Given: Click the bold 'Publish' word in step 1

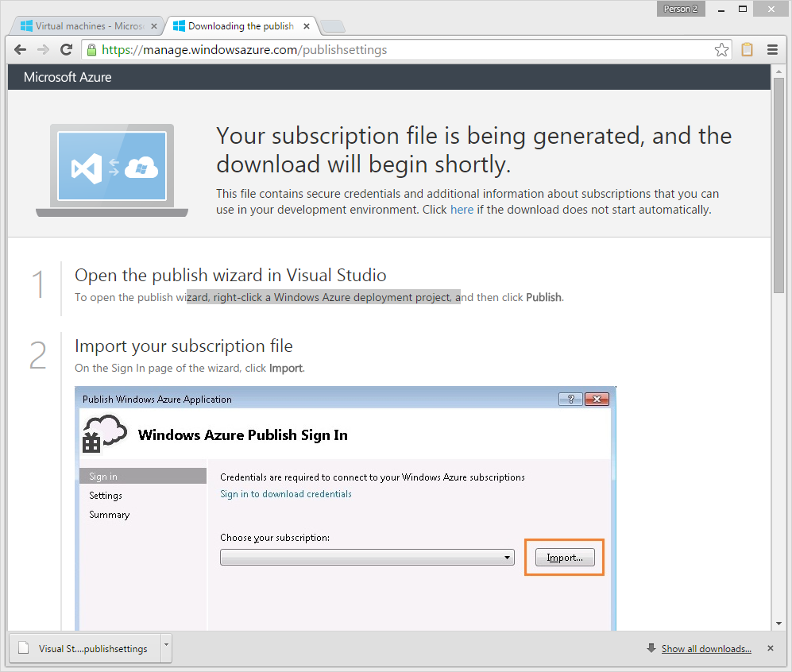Looking at the screenshot, I should click(543, 297).
